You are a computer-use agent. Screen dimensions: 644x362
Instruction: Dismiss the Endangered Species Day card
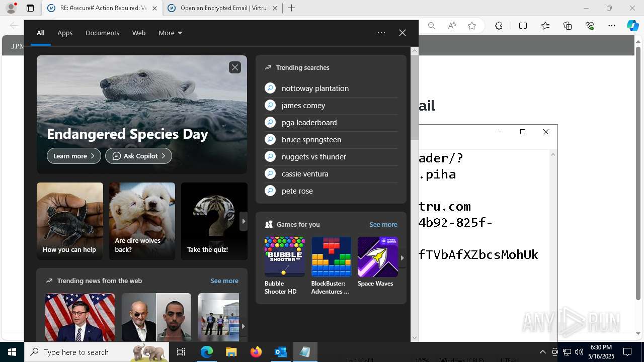(235, 67)
